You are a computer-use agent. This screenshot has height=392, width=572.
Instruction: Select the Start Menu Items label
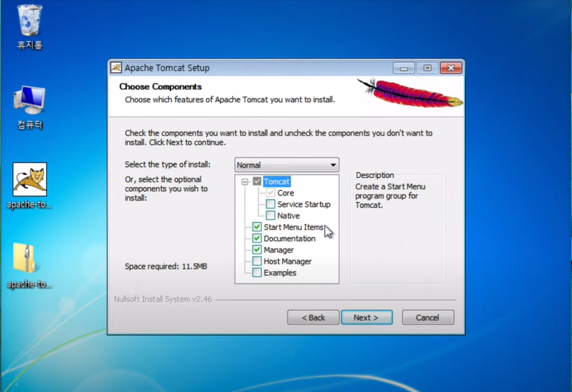point(294,227)
